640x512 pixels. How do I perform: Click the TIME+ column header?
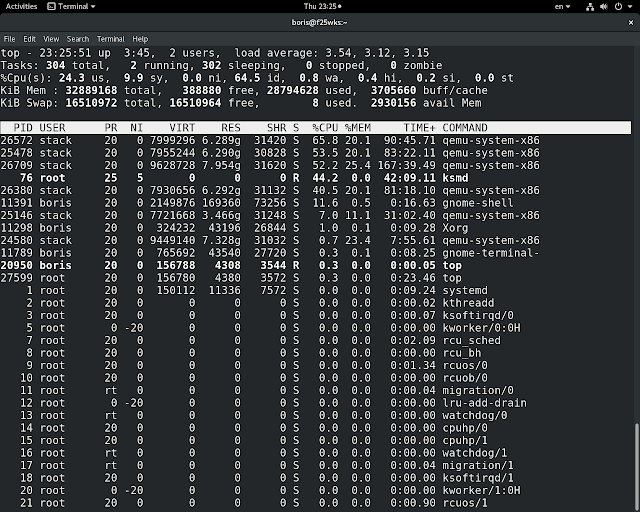[x=420, y=128]
